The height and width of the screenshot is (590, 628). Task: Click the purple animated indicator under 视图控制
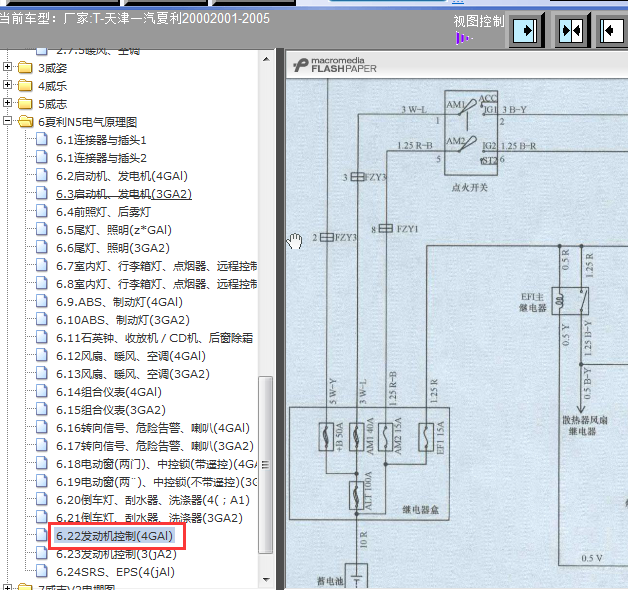[x=464, y=38]
